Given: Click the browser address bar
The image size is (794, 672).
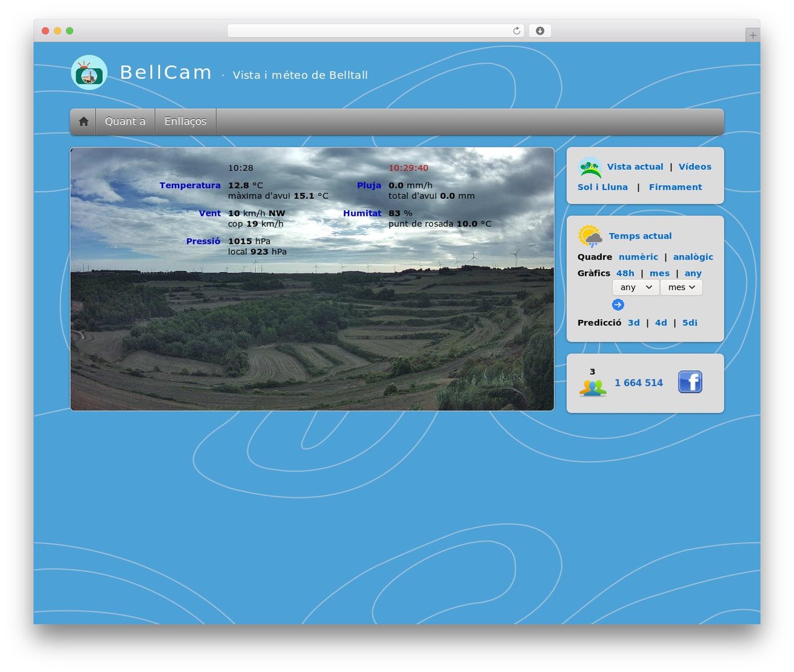Looking at the screenshot, I should pyautogui.click(x=376, y=31).
